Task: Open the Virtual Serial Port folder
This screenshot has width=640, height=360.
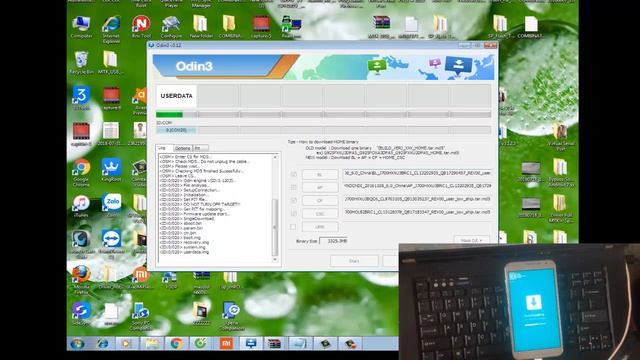Action: pyautogui.click(x=561, y=137)
